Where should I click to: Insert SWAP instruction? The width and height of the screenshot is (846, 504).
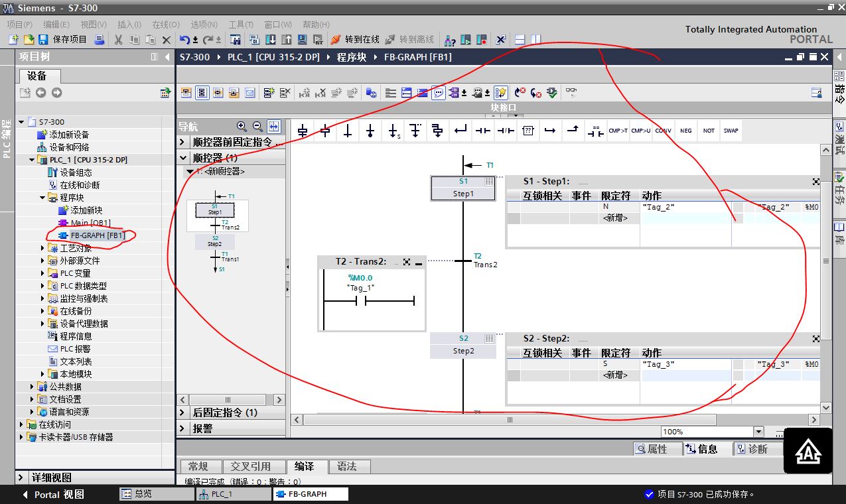731,131
